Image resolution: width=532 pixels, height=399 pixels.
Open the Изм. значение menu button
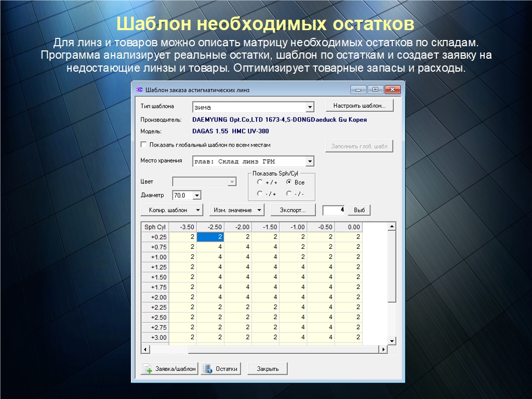pos(237,210)
